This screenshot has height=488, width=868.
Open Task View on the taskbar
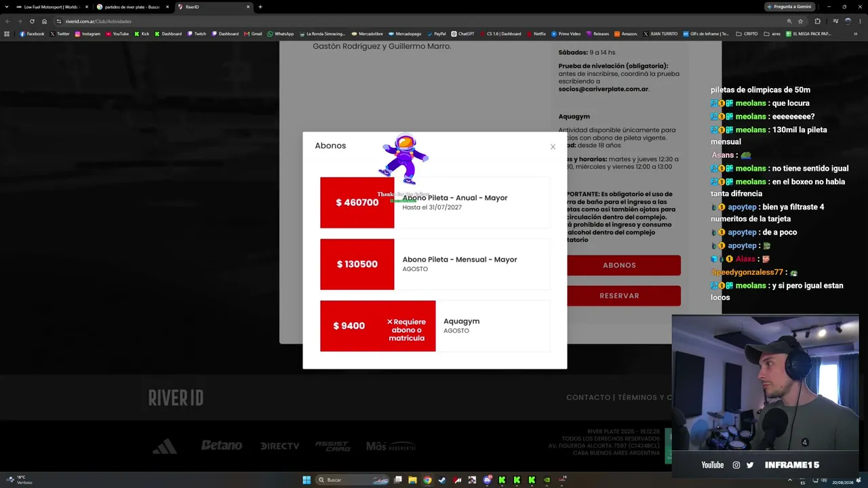pos(398,480)
